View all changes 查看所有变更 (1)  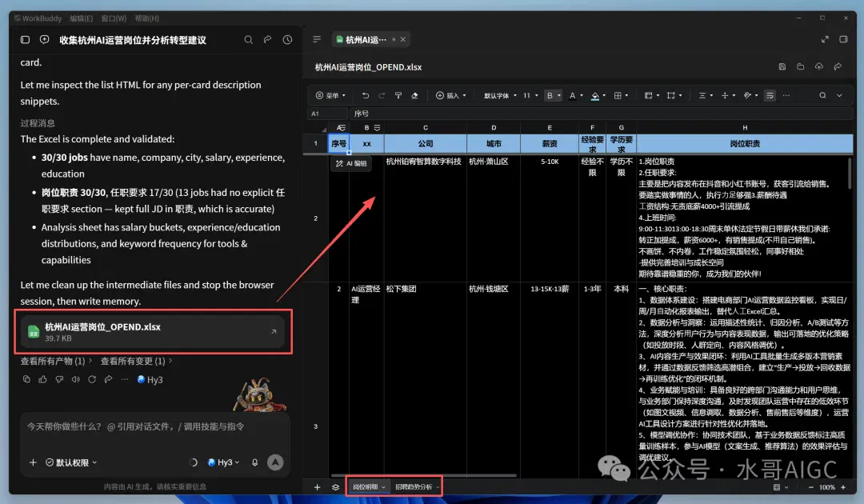pos(135,361)
